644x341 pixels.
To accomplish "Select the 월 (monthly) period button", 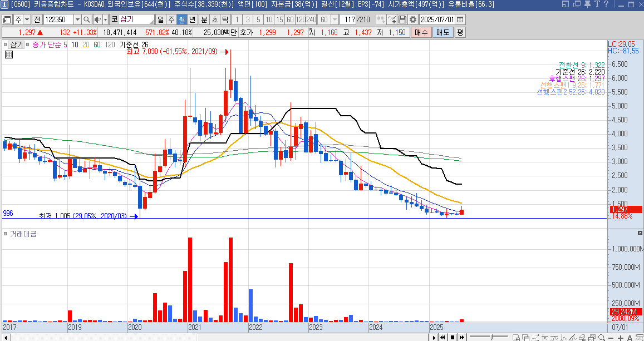I will [x=182, y=19].
